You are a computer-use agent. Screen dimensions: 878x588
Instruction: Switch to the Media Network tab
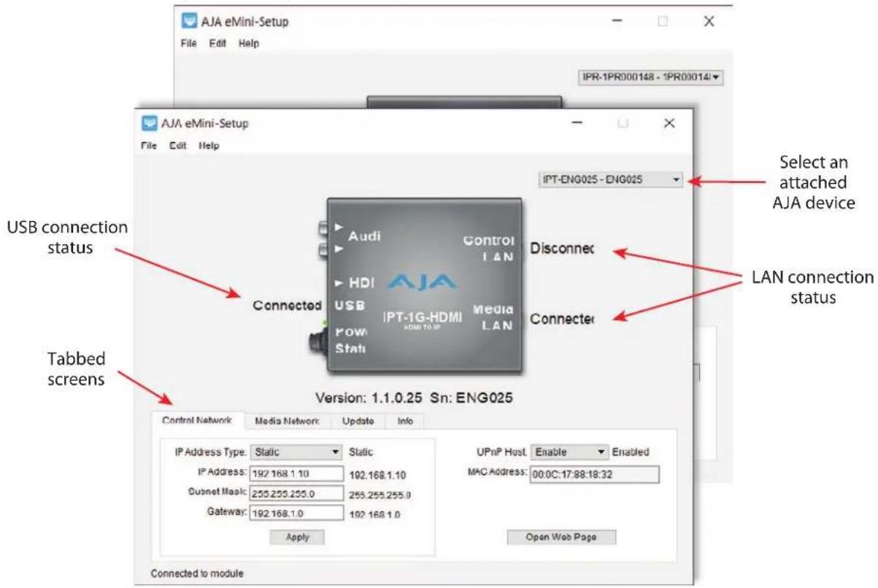(x=288, y=421)
